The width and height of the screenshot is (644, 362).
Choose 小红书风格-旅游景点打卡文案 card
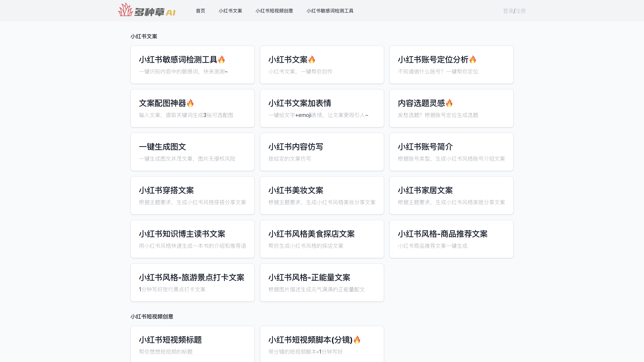(x=193, y=283)
